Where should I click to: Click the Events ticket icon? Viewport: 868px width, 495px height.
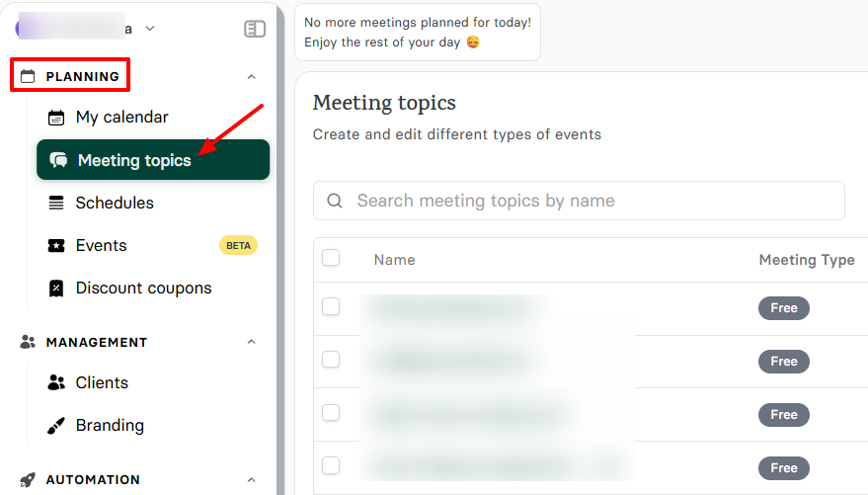click(56, 245)
